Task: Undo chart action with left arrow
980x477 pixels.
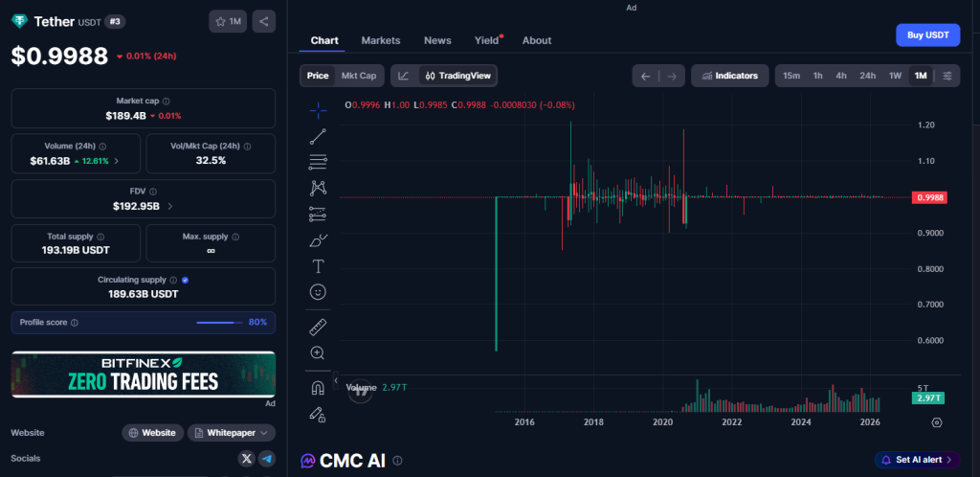Action: click(x=646, y=77)
